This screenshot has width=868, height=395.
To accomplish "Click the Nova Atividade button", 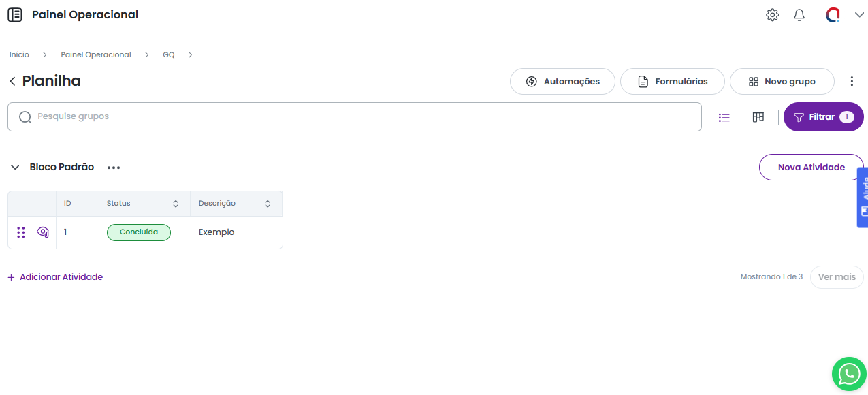I will tap(811, 167).
